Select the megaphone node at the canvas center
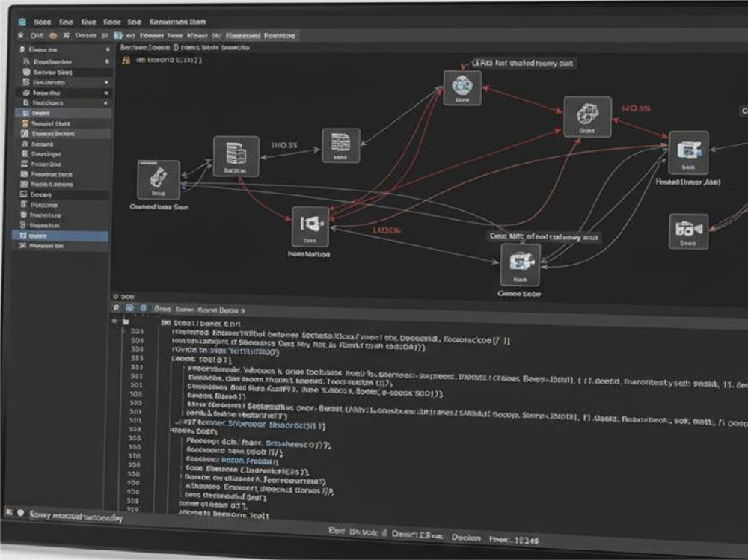This screenshot has height=560, width=748. (x=310, y=227)
